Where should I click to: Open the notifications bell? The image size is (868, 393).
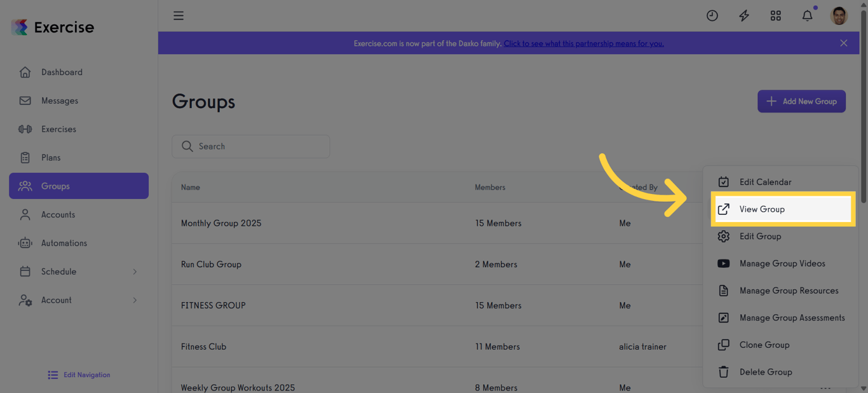[x=808, y=16]
